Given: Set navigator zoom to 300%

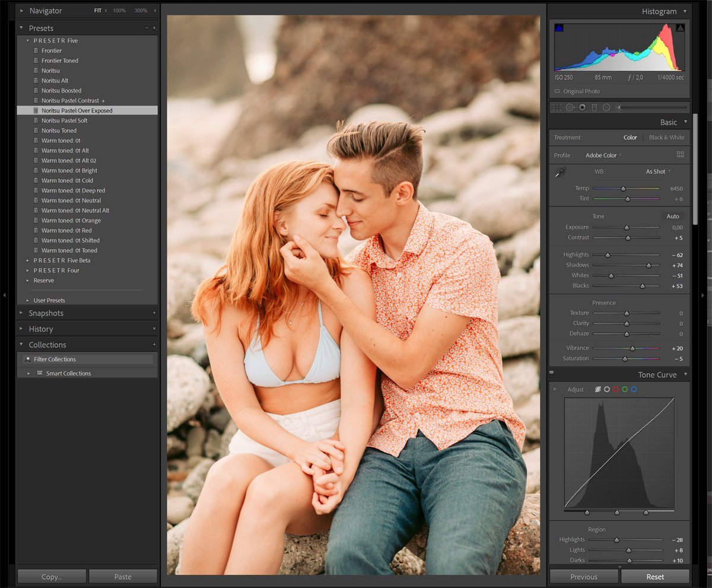Looking at the screenshot, I should pyautogui.click(x=141, y=11).
